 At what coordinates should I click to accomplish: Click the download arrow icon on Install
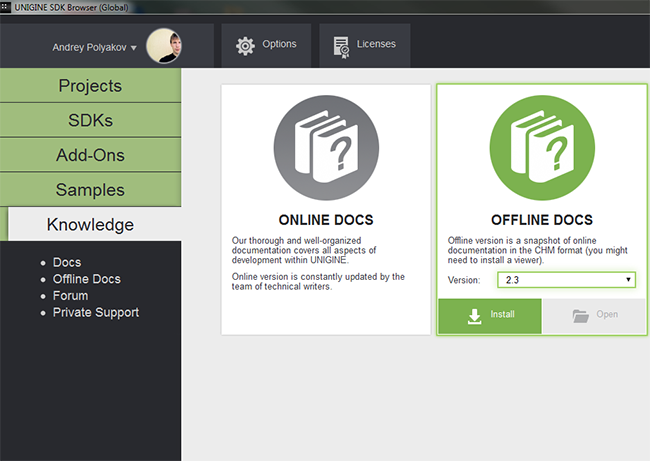point(474,316)
